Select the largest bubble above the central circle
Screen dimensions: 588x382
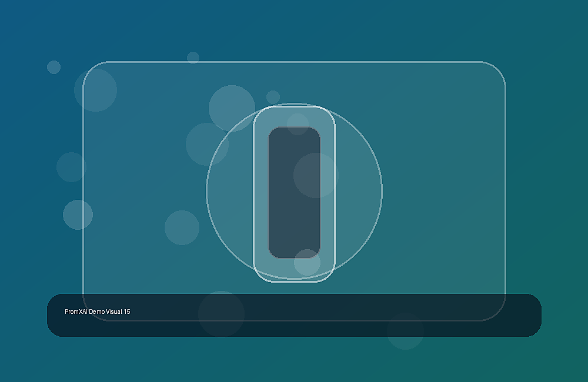coord(232,108)
